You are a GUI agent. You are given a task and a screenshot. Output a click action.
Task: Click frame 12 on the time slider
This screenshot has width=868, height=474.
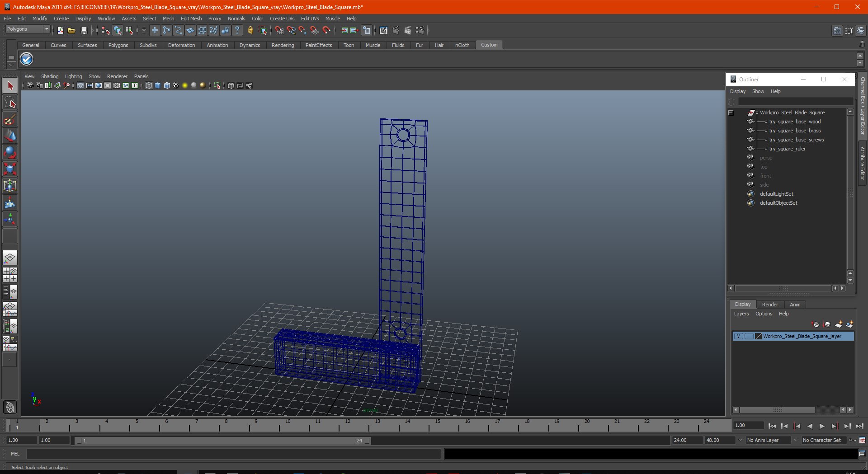tap(348, 425)
